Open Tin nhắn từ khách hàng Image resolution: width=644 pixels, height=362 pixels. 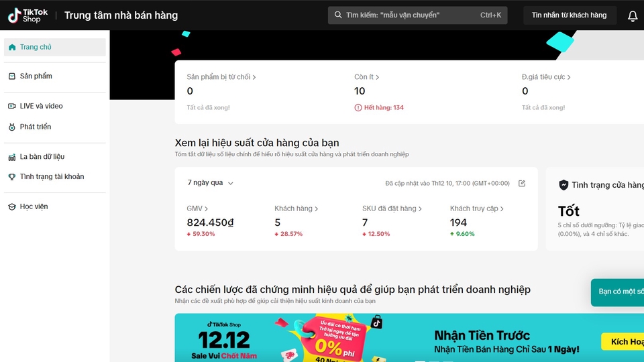pos(569,15)
